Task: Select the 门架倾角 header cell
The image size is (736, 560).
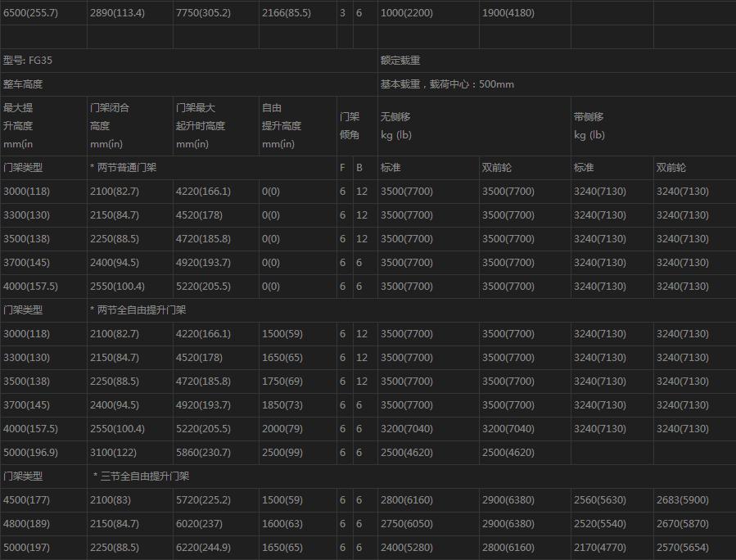Action: point(350,126)
